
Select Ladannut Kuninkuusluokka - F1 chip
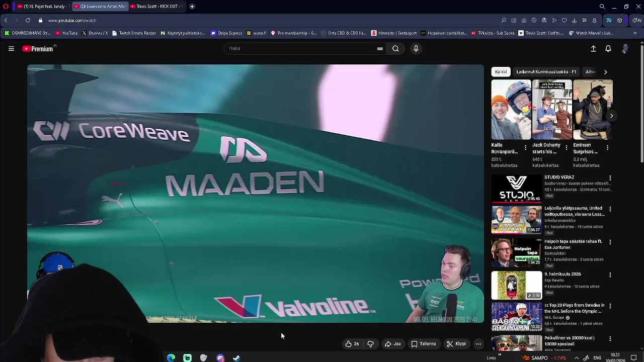pos(546,72)
